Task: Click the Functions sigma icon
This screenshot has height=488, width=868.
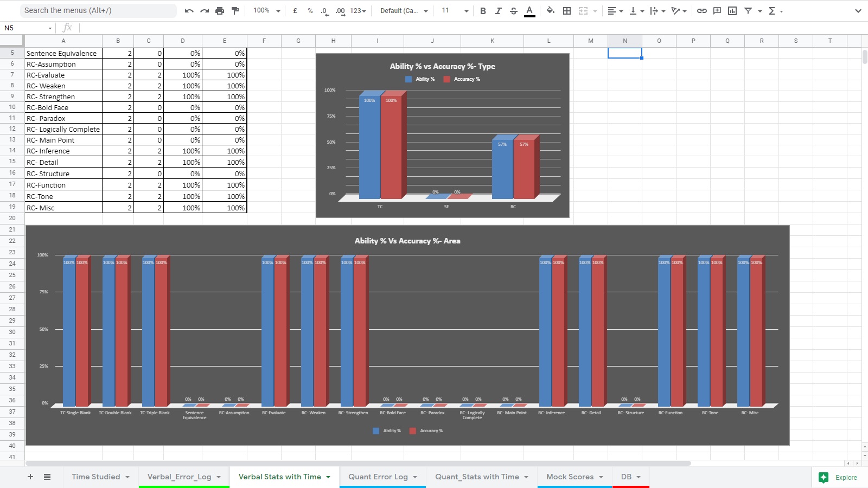Action: (x=772, y=11)
